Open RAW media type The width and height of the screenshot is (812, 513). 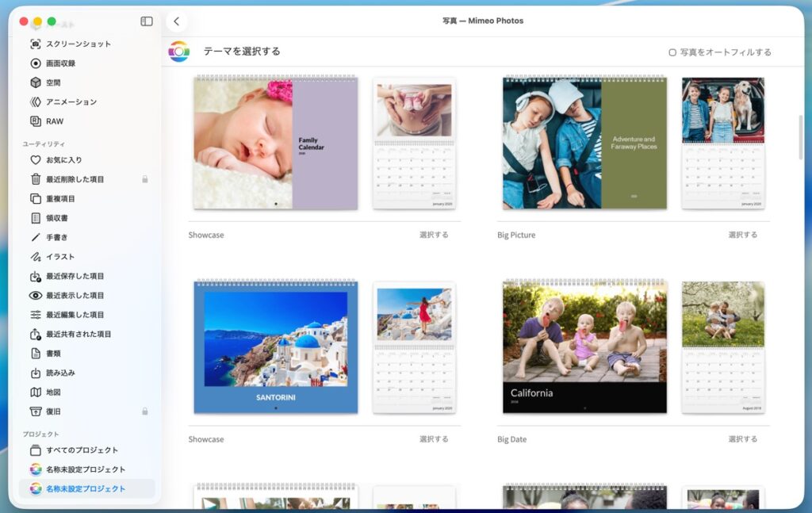(54, 121)
